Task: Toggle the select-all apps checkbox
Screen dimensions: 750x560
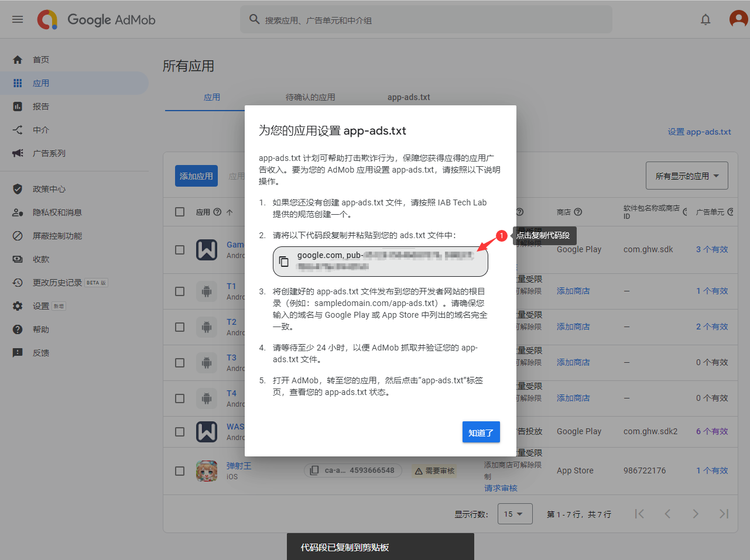Action: [180, 212]
